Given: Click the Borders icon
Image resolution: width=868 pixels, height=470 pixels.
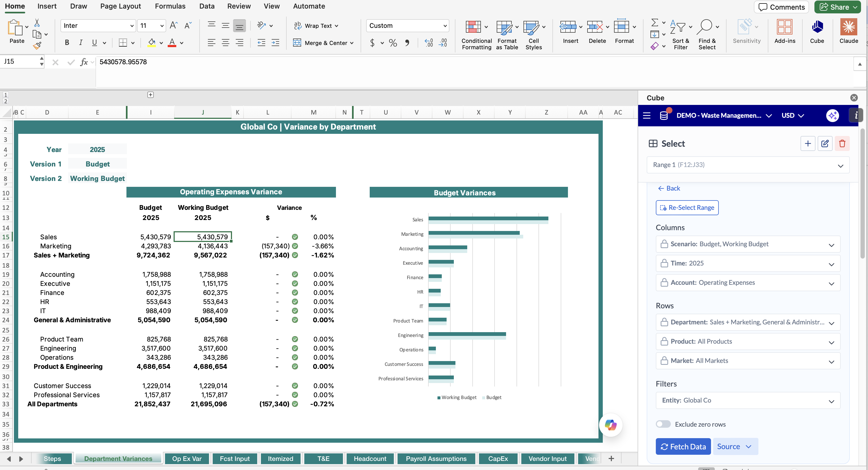Looking at the screenshot, I should (123, 43).
